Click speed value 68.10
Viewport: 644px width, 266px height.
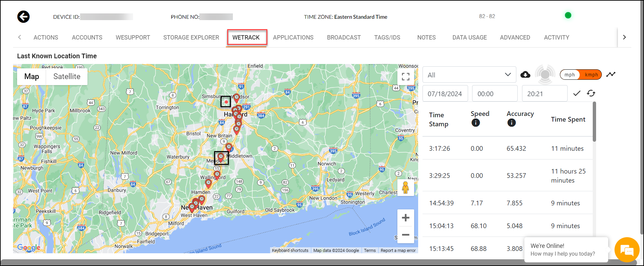pos(478,226)
